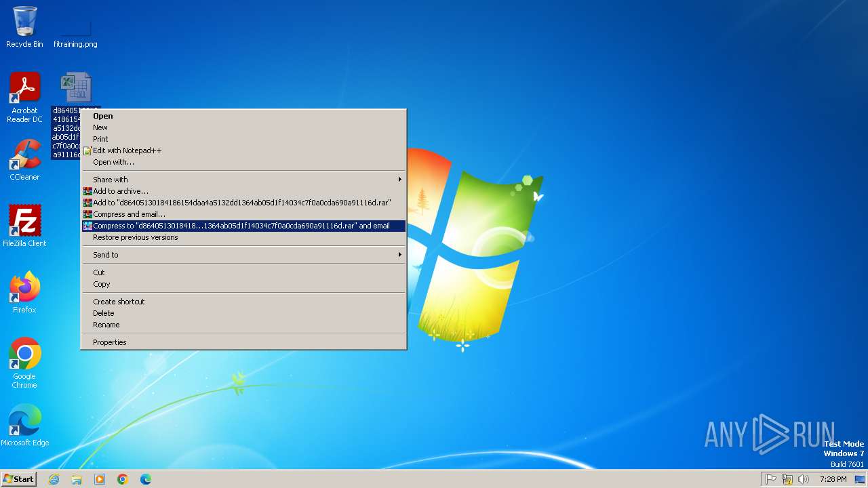868x488 pixels.
Task: Click the Share with submenu arrow
Action: pyautogui.click(x=400, y=180)
